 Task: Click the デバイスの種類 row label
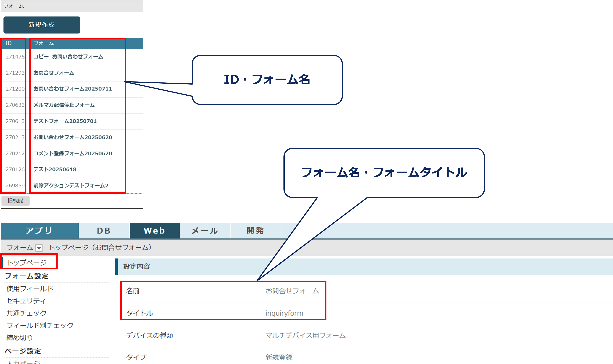point(150,335)
